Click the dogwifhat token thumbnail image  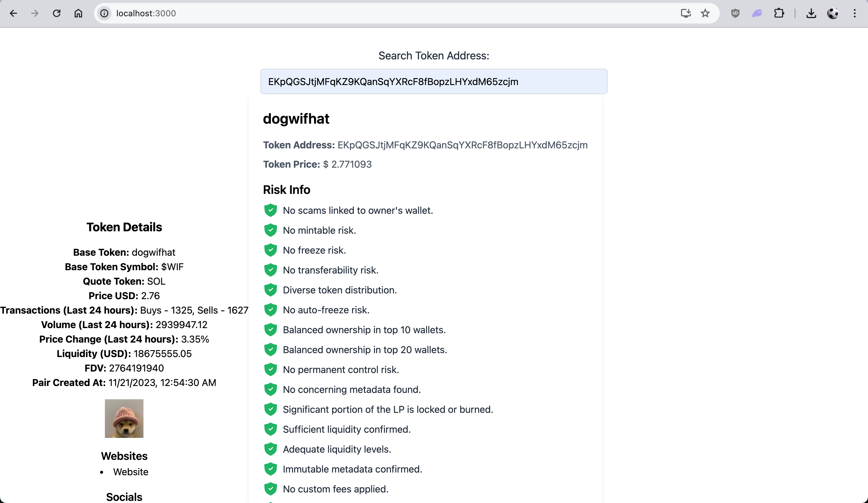[x=124, y=418]
